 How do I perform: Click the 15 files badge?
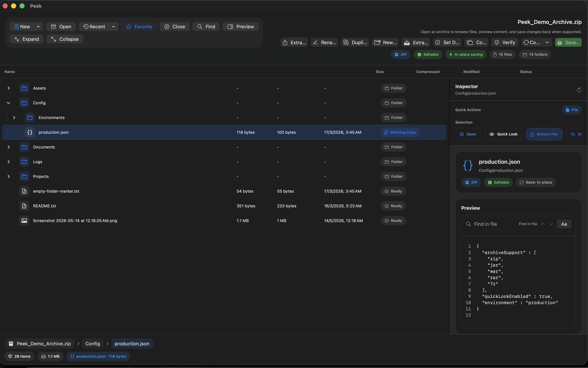[x=502, y=55]
